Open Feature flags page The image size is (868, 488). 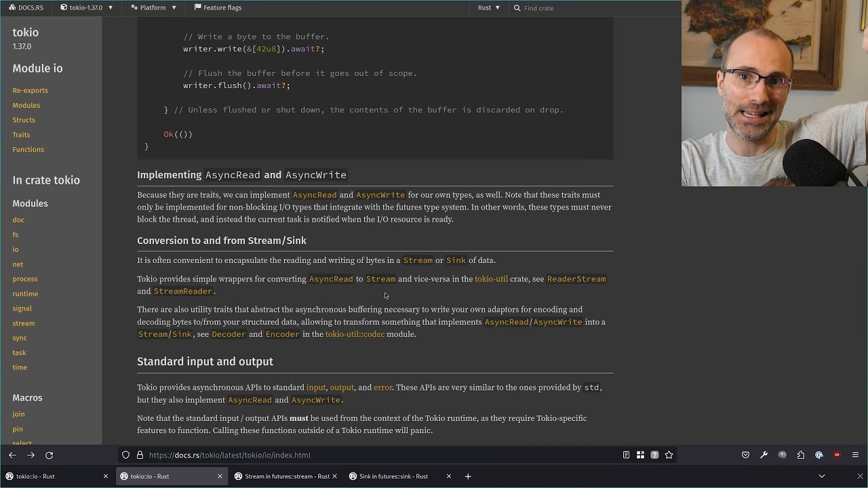pos(218,7)
